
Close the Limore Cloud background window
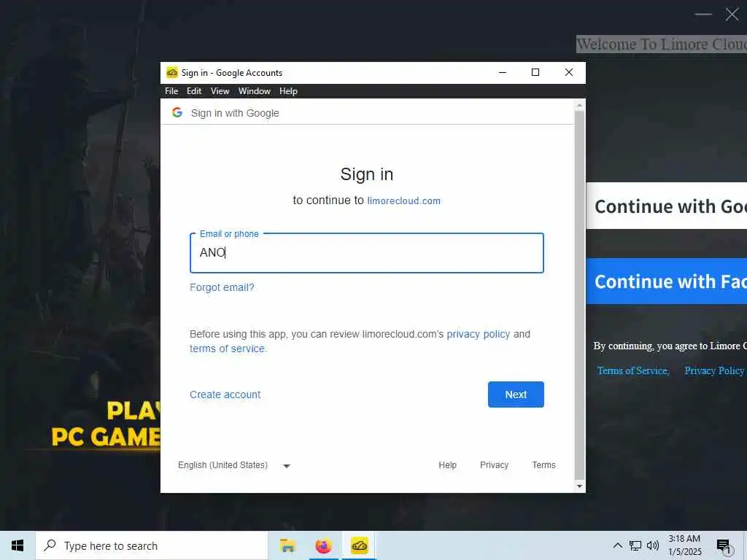pos(732,15)
